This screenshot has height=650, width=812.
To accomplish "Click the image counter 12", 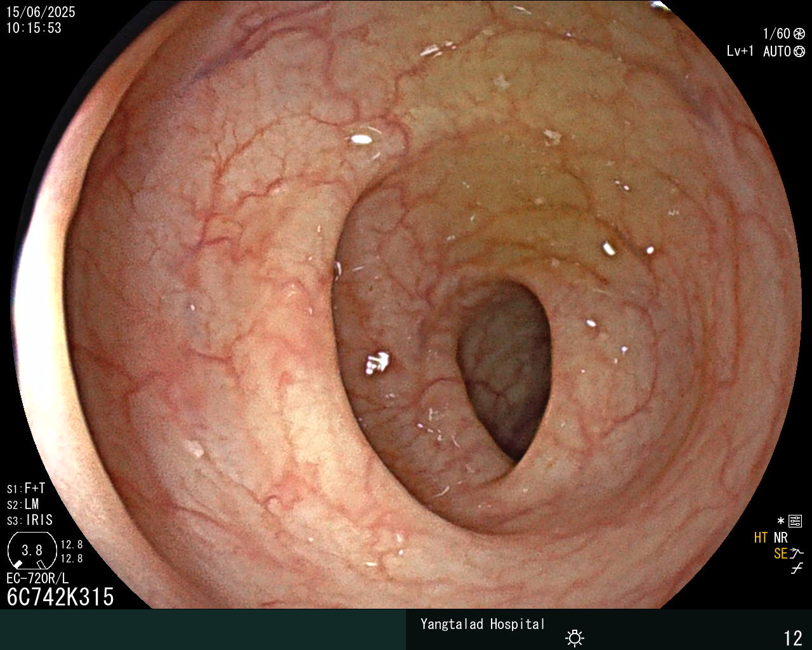I will tap(793, 638).
